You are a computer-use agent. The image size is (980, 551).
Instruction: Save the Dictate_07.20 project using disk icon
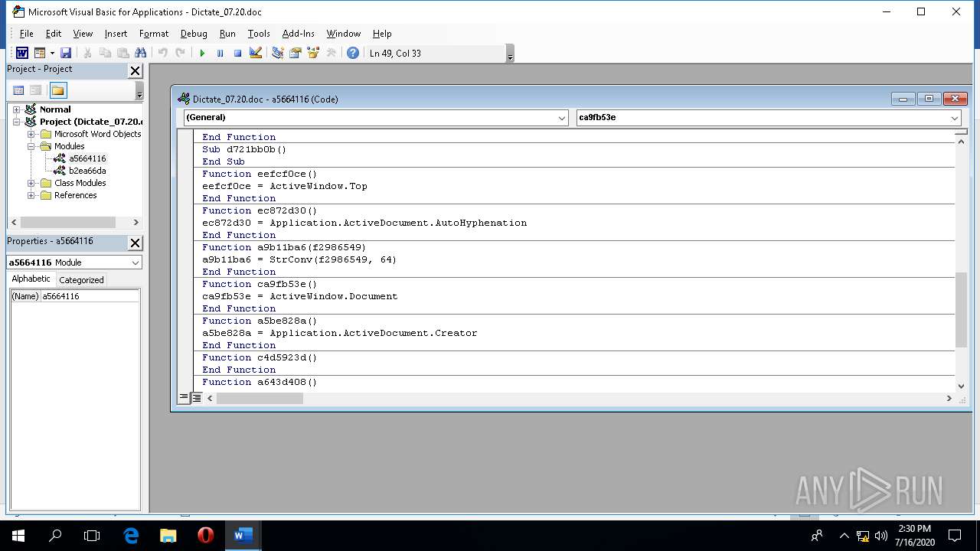pyautogui.click(x=66, y=53)
